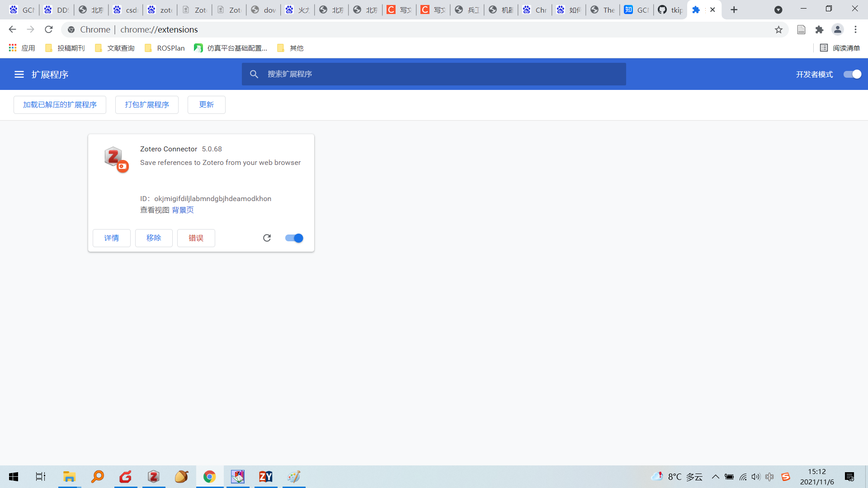This screenshot has height=488, width=868.
Task: Click 加载已解压的扩展程序 button
Action: (x=60, y=105)
